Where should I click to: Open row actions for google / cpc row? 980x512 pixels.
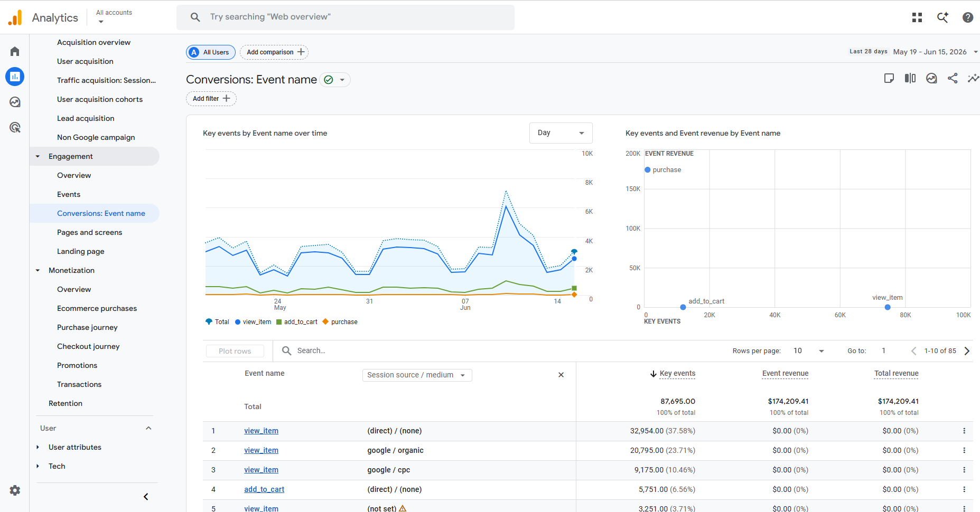[964, 470]
